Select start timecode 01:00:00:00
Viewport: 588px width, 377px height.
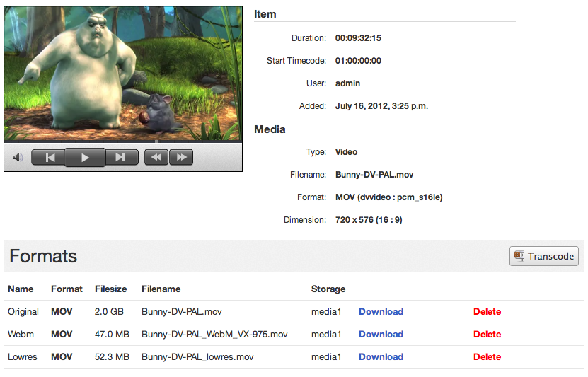click(x=358, y=61)
